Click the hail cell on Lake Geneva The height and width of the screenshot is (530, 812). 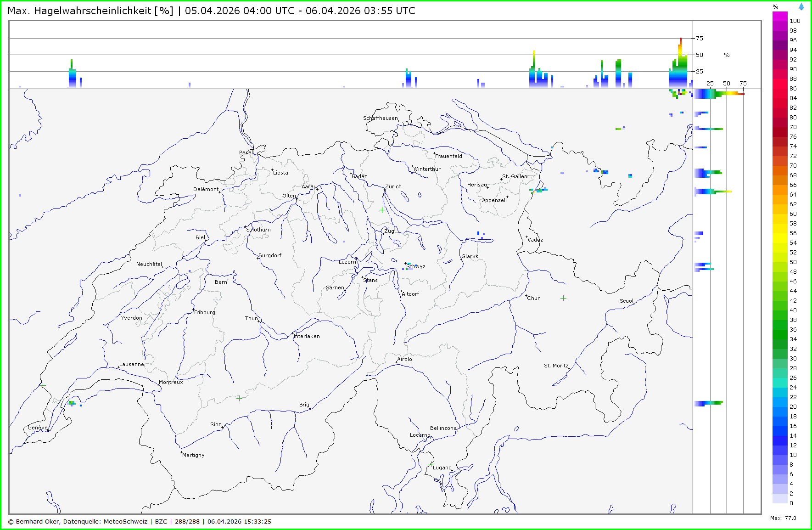click(72, 403)
